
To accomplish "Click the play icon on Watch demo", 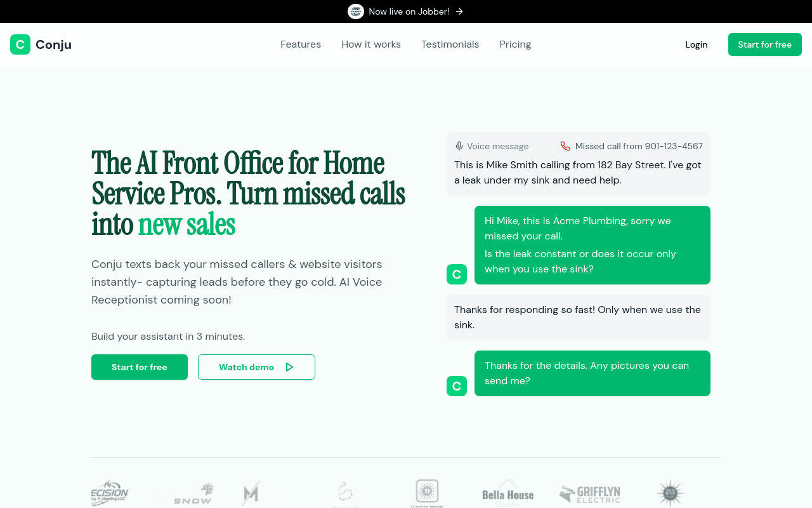I will pos(289,367).
